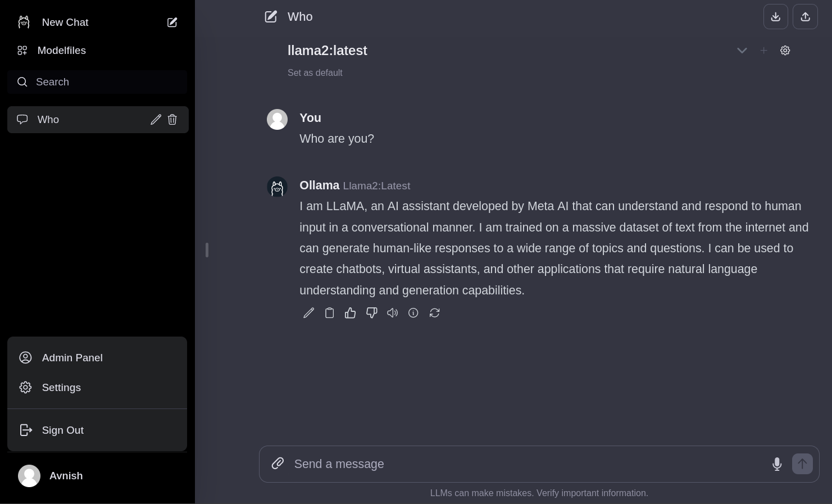The height and width of the screenshot is (504, 832).
Task: Click the Sign Out door icon
Action: pyautogui.click(x=26, y=430)
